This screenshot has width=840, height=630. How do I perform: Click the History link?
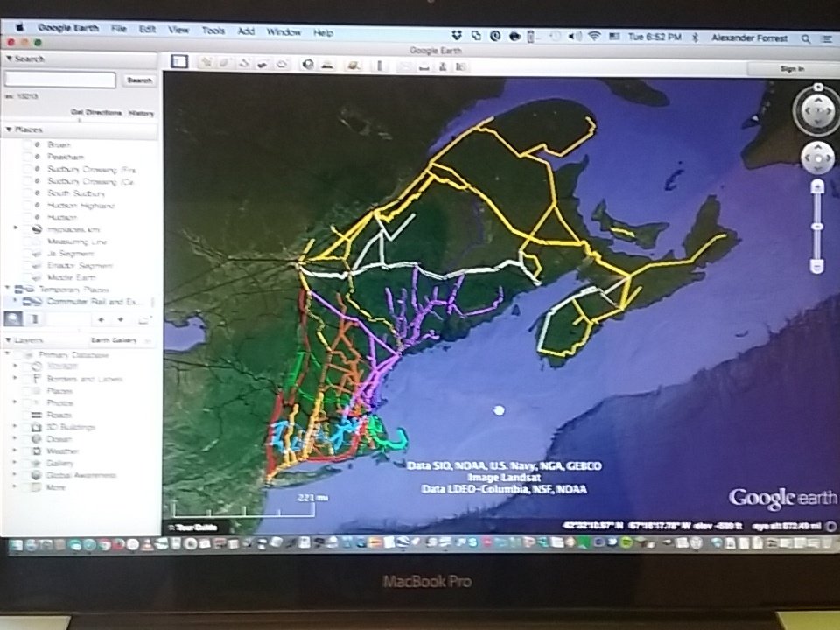[x=142, y=114]
